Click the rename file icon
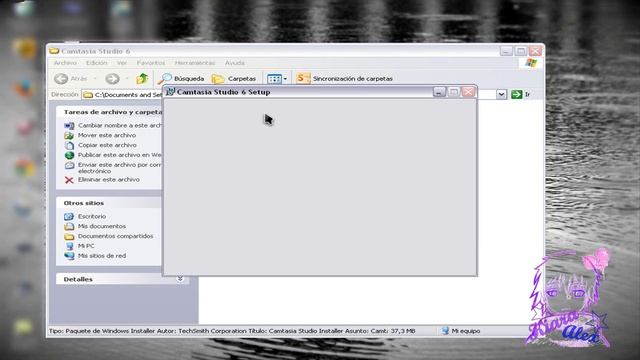The image size is (640, 360). (x=69, y=126)
